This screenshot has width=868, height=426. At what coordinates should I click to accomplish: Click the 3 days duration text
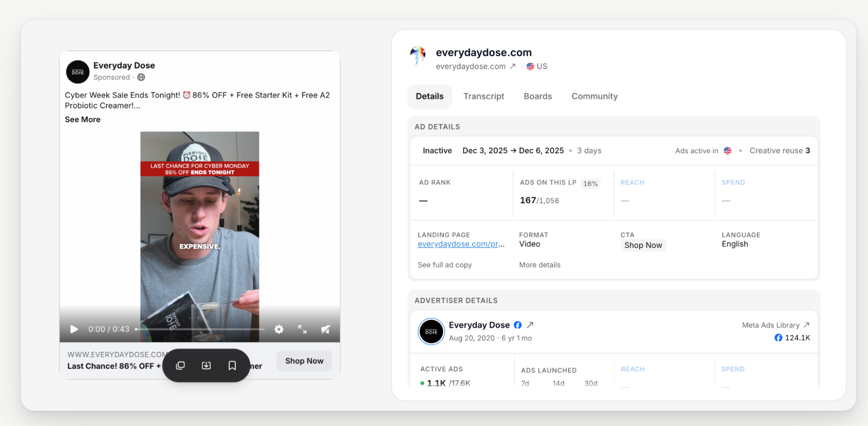tap(589, 151)
